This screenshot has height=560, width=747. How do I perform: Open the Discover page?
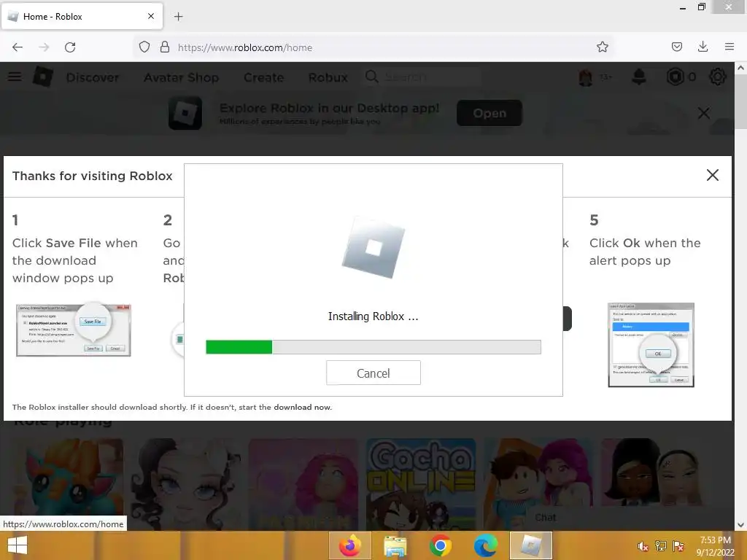pyautogui.click(x=93, y=77)
